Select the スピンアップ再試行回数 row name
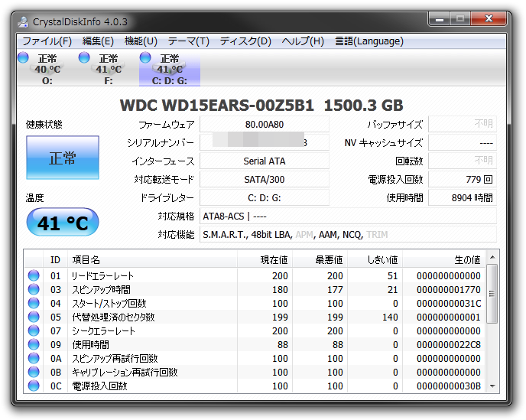The image size is (526, 420). point(115,359)
